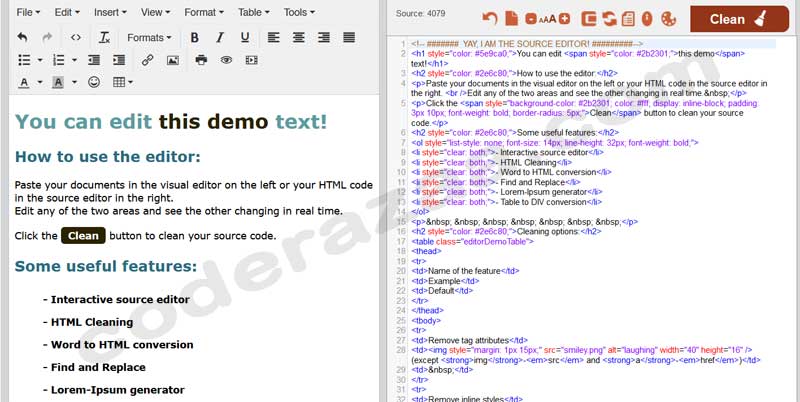Viewport: 800px width, 402px height.
Task: Click the table grid icon
Action: pos(119,82)
